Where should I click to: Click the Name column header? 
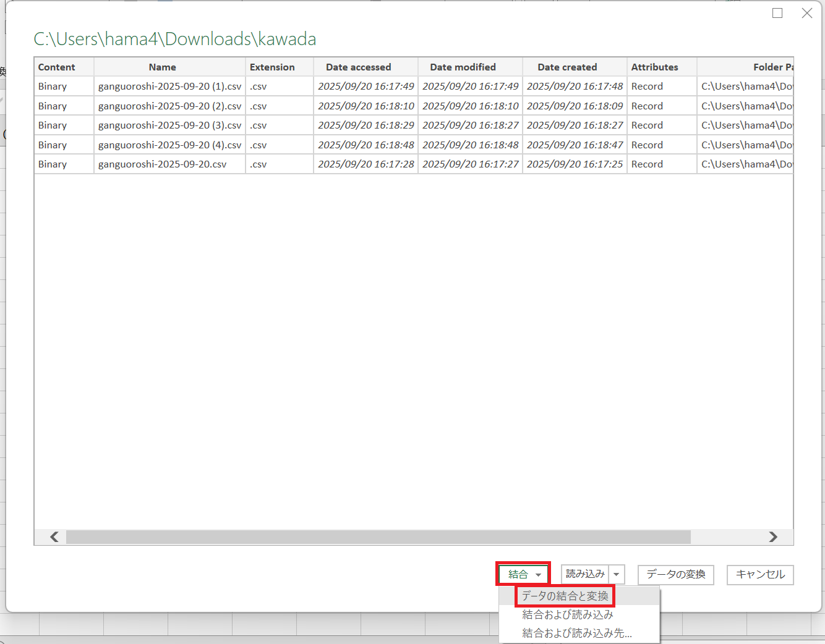pyautogui.click(x=162, y=67)
